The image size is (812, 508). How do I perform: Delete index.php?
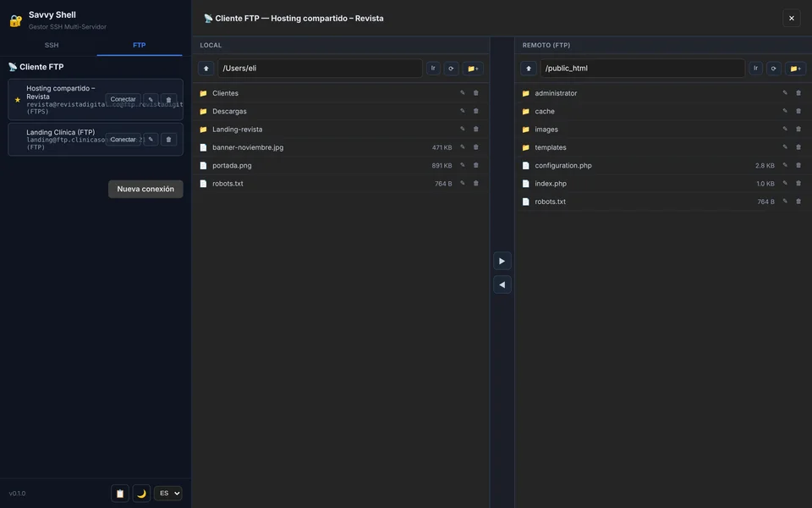point(798,183)
